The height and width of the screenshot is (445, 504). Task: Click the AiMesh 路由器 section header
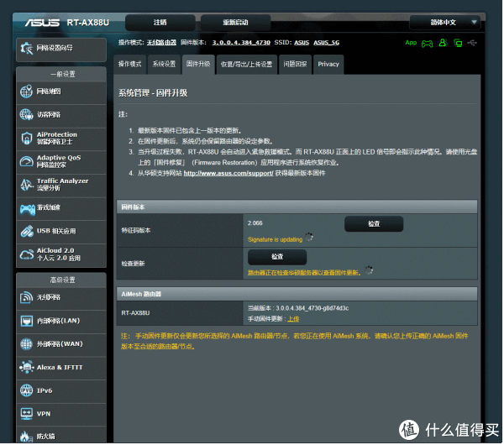point(297,295)
